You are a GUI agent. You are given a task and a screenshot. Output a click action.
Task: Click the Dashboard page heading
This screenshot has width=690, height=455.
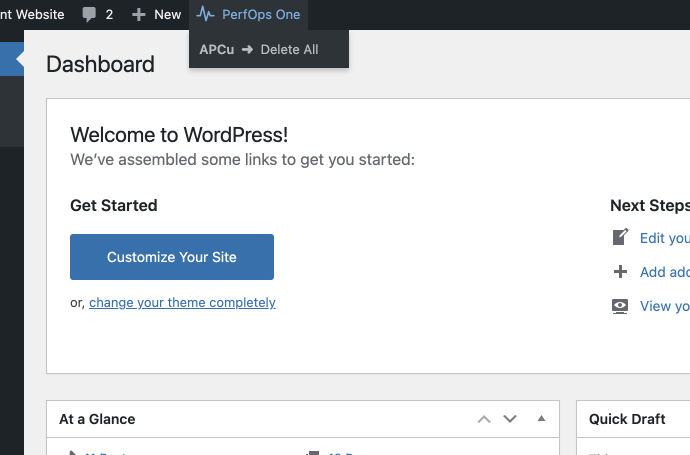100,64
